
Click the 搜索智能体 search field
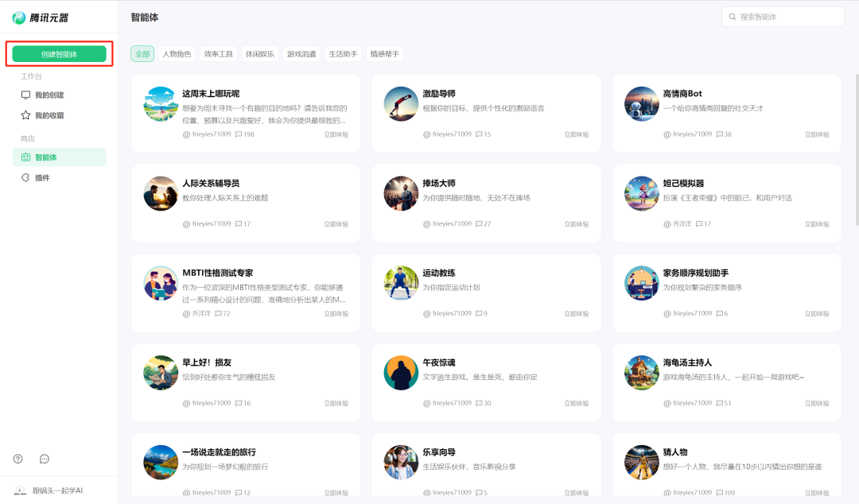click(783, 16)
